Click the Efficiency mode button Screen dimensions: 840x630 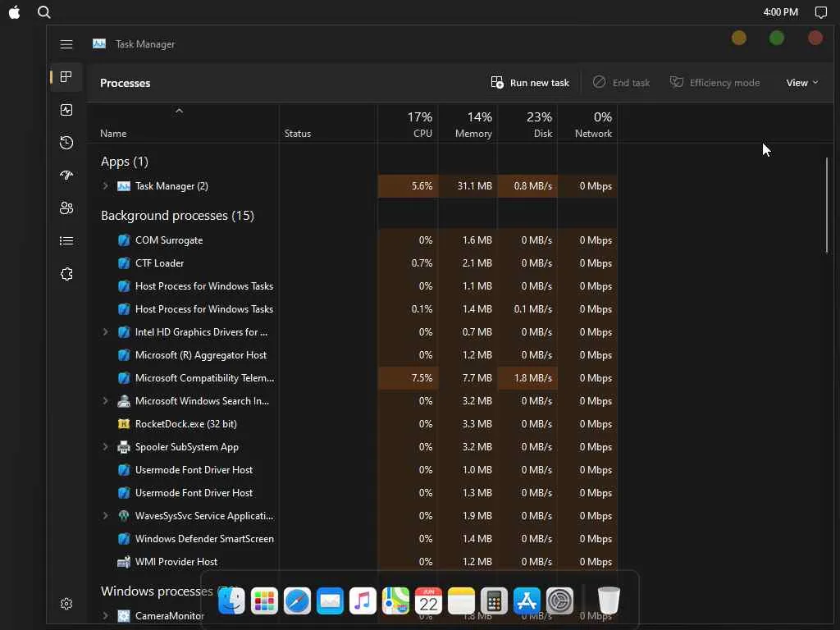[x=714, y=83]
